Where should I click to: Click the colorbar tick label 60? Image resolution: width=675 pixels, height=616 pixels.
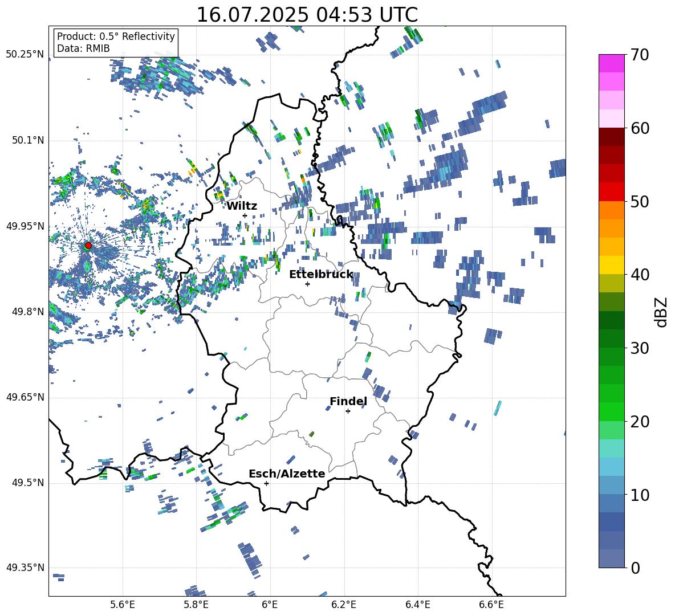(x=640, y=128)
